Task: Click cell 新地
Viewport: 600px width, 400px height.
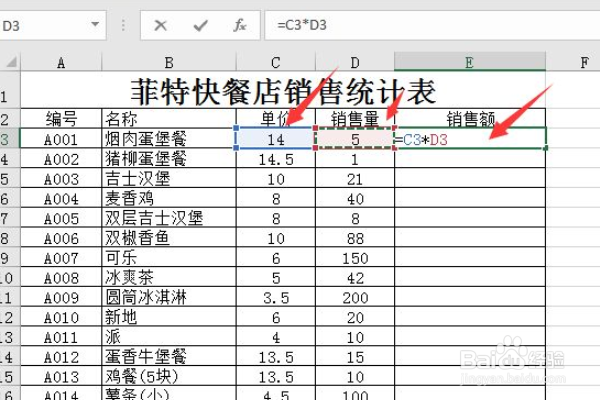Action: 169,317
